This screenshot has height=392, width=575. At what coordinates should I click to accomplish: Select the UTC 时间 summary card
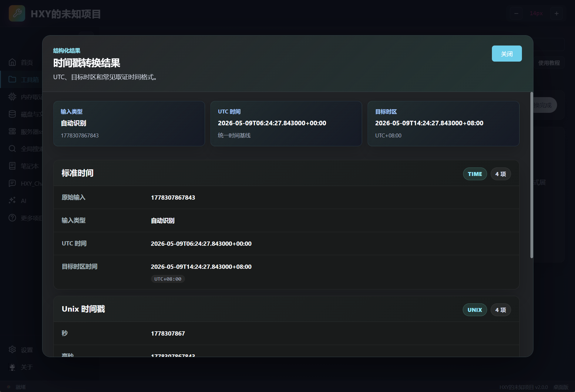[x=286, y=123]
